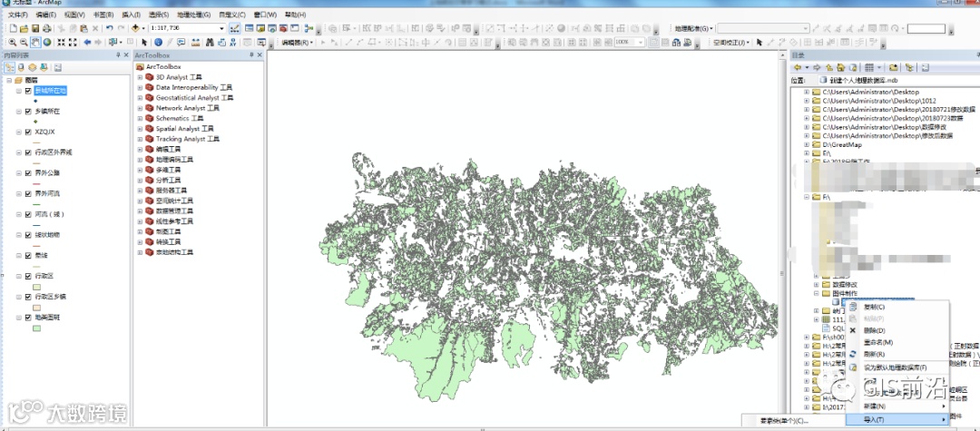The image size is (980, 431).
Task: Use fixed zoom in tool
Action: tap(62, 43)
